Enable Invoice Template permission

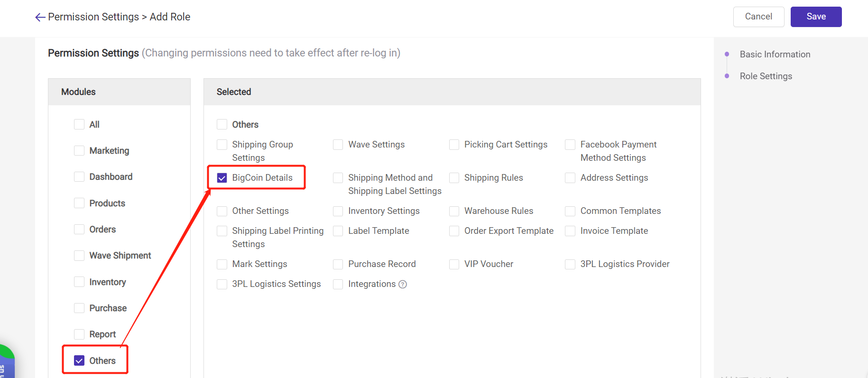570,231
